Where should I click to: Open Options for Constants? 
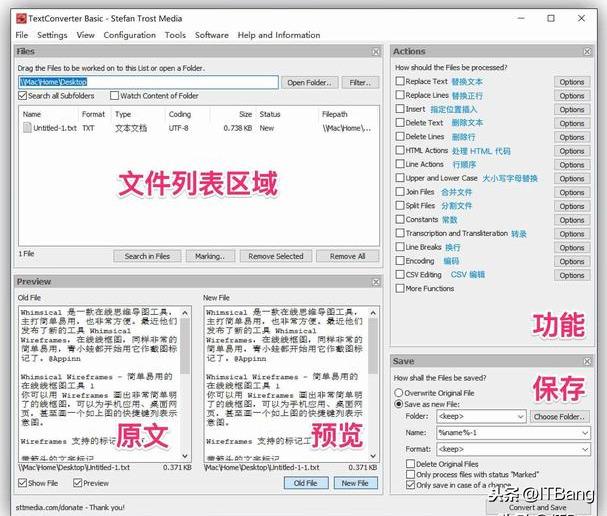(572, 220)
